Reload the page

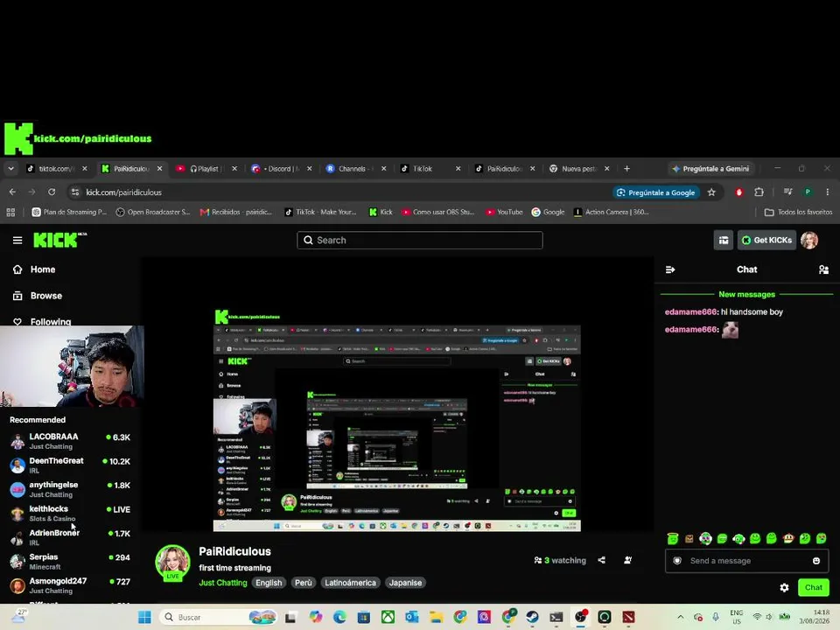tap(52, 192)
